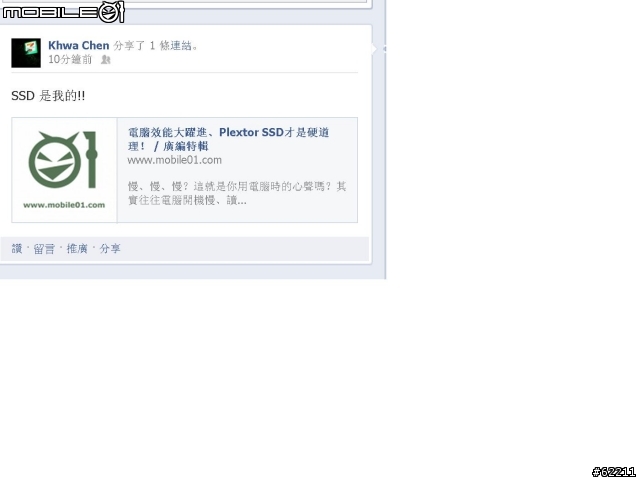
Task: Click the #62211 watermark number
Action: point(614,472)
